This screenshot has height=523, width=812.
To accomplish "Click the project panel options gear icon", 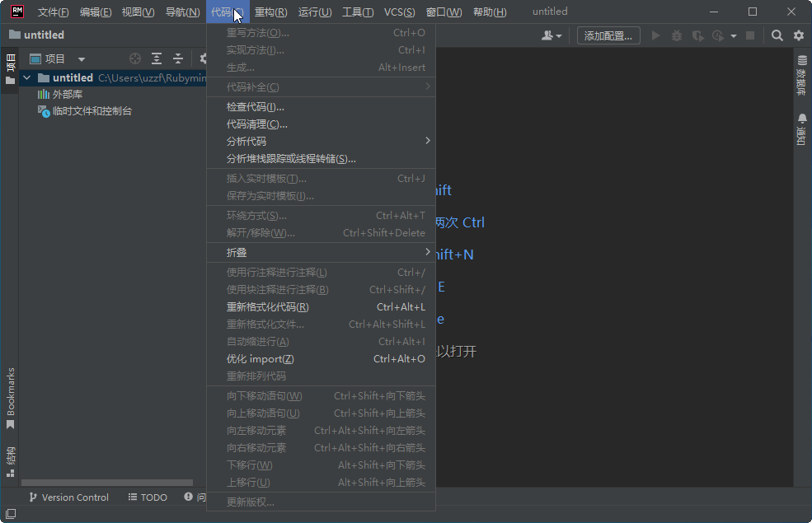I will [x=203, y=59].
